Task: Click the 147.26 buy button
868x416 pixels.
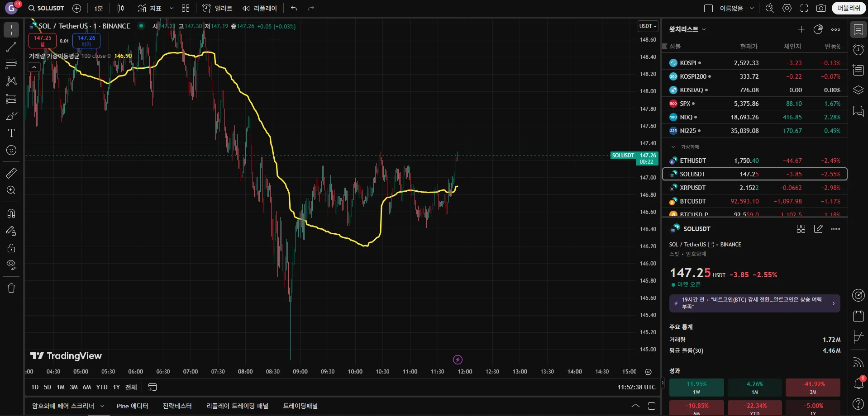Action: pos(86,41)
